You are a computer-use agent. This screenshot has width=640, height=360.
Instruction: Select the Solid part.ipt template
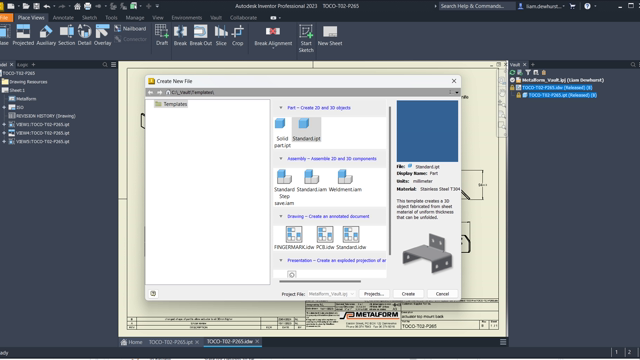click(282, 133)
